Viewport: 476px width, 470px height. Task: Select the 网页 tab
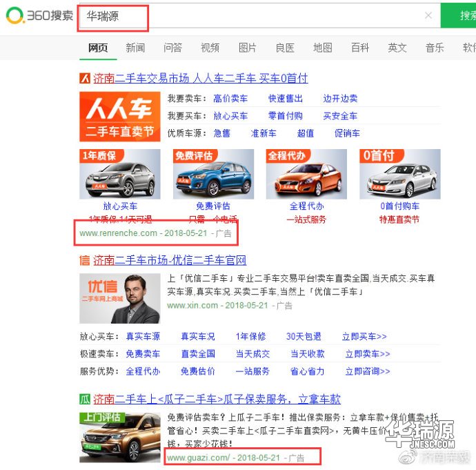[98, 48]
